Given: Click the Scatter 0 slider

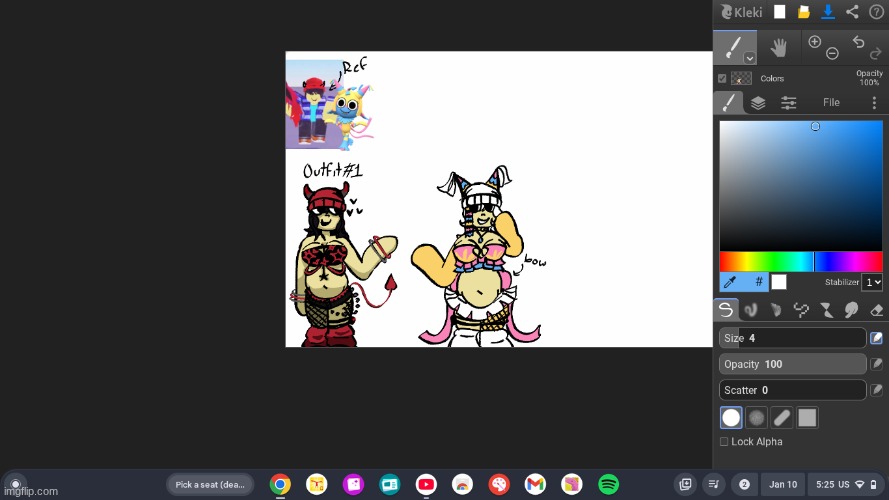Looking at the screenshot, I should [x=792, y=390].
